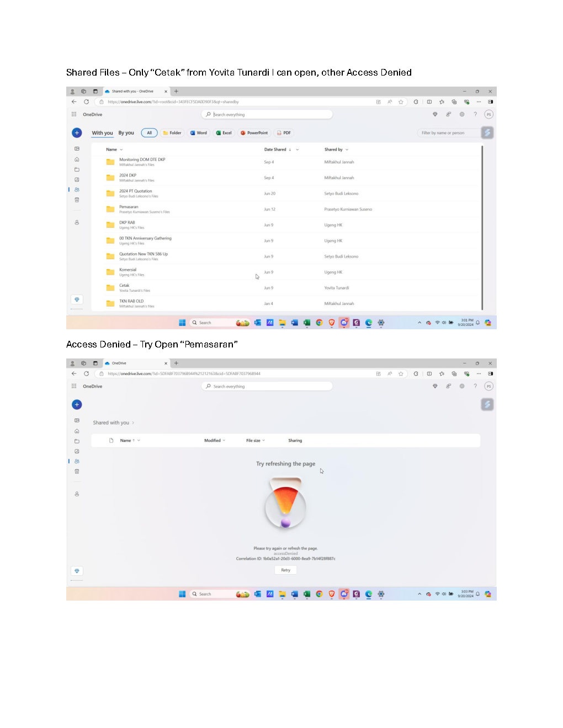Click the people icon under Recycle bin in Shared with you sidebar

coord(77,222)
